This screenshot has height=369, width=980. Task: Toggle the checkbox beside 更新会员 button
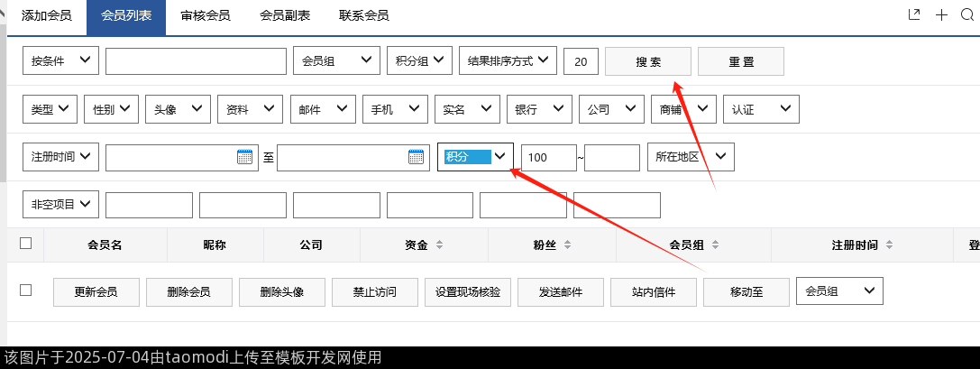(x=25, y=290)
